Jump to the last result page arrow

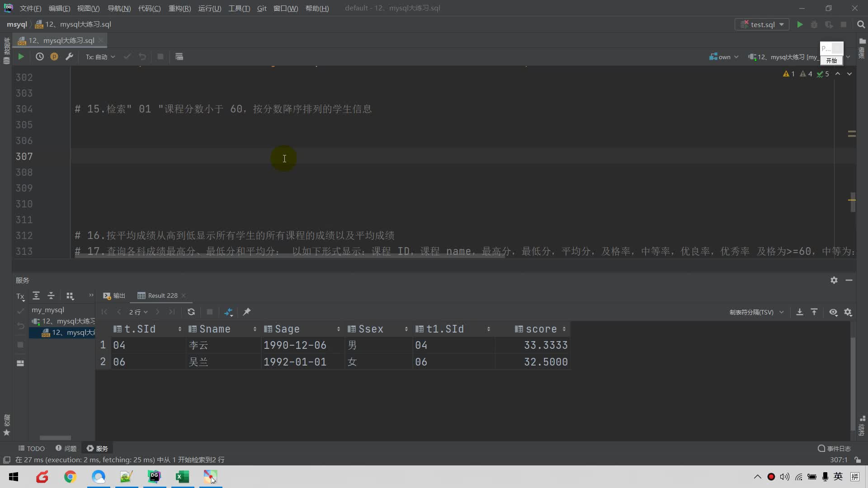coord(172,312)
